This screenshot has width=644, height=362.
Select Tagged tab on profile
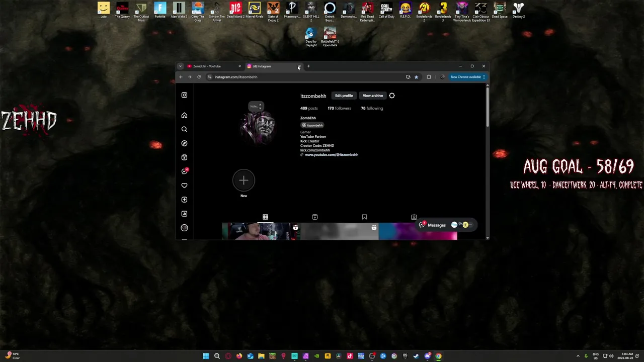(x=414, y=217)
